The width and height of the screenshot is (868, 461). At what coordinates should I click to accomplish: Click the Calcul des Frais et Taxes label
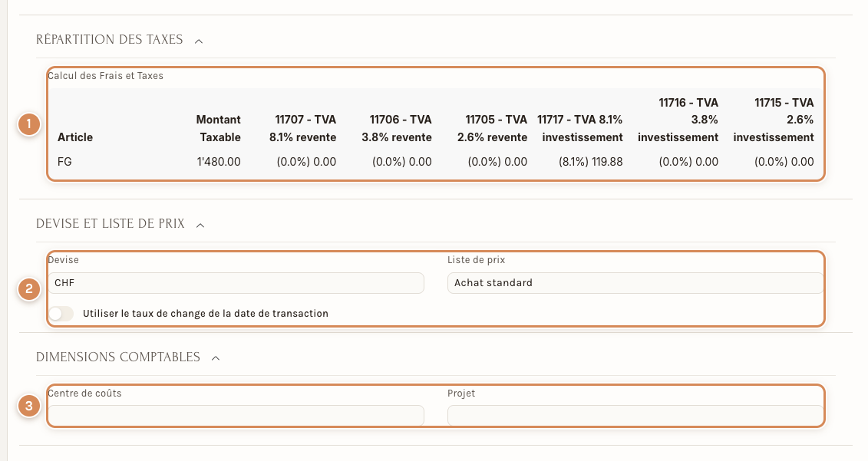(106, 76)
